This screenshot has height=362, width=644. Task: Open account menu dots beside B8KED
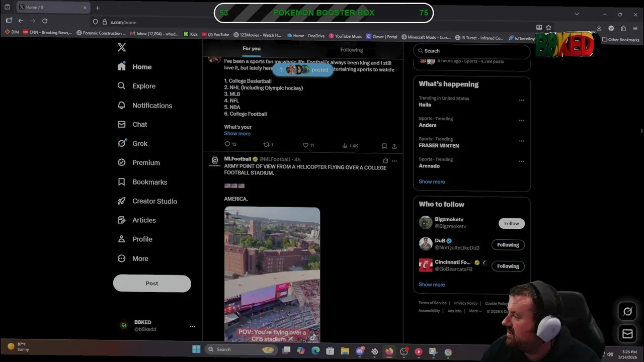[x=192, y=326]
